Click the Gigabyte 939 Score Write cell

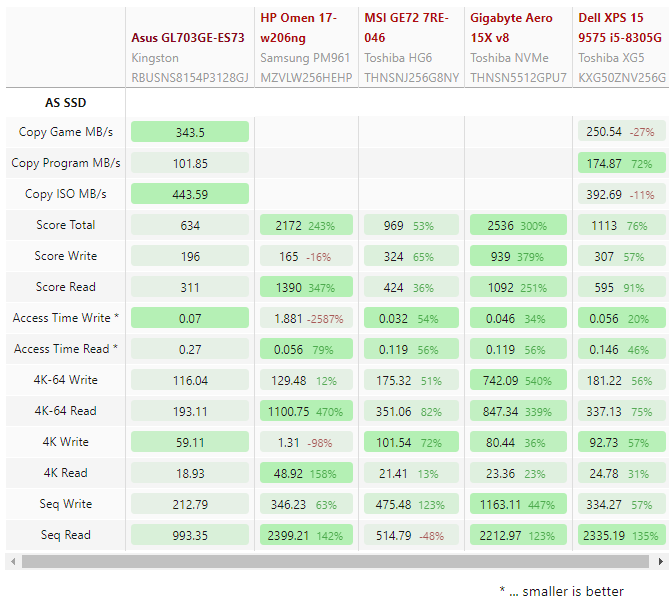(518, 256)
